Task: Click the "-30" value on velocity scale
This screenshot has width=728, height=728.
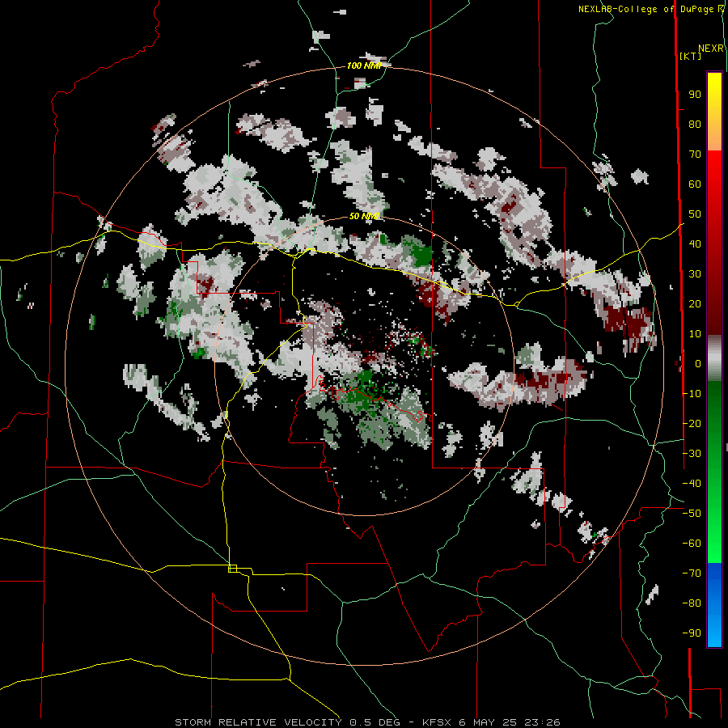Action: (692, 454)
